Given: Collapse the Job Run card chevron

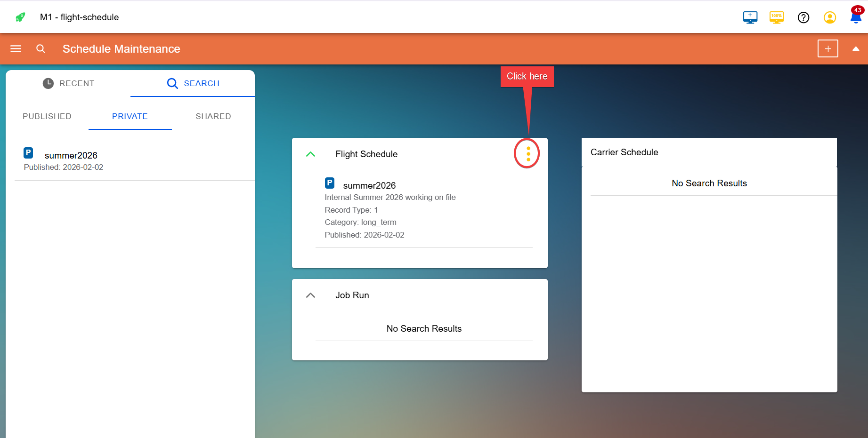Looking at the screenshot, I should (x=310, y=295).
